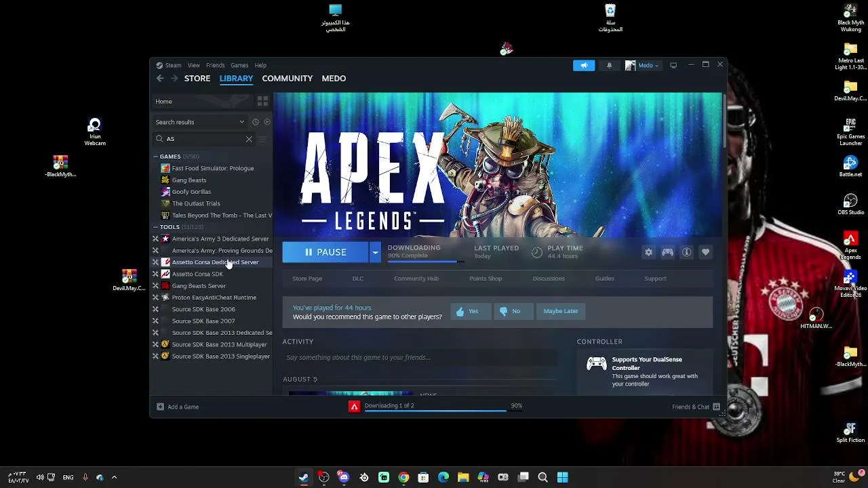Click the activity text box
Image resolution: width=868 pixels, height=488 pixels.
click(420, 358)
